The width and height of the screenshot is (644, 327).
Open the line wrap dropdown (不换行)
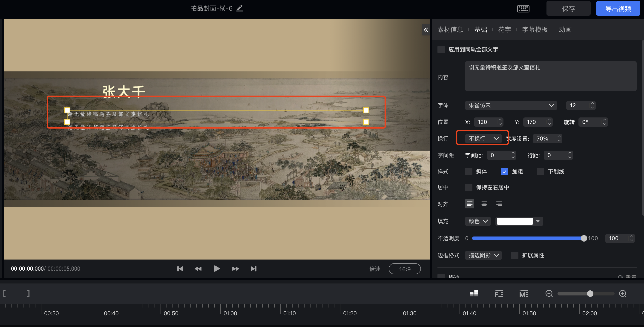click(483, 138)
